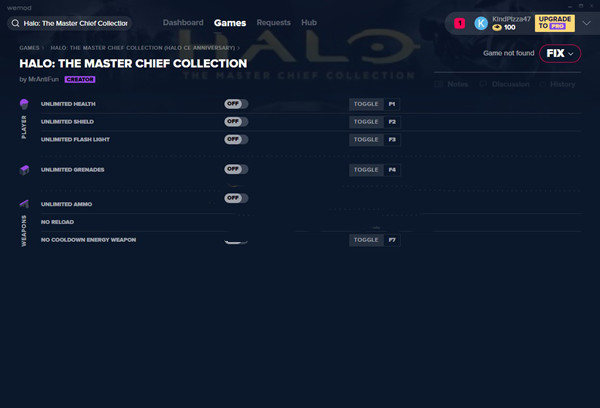Image resolution: width=600 pixels, height=408 pixels.
Task: Click the grenades inventory category icon
Action: pyautogui.click(x=24, y=170)
